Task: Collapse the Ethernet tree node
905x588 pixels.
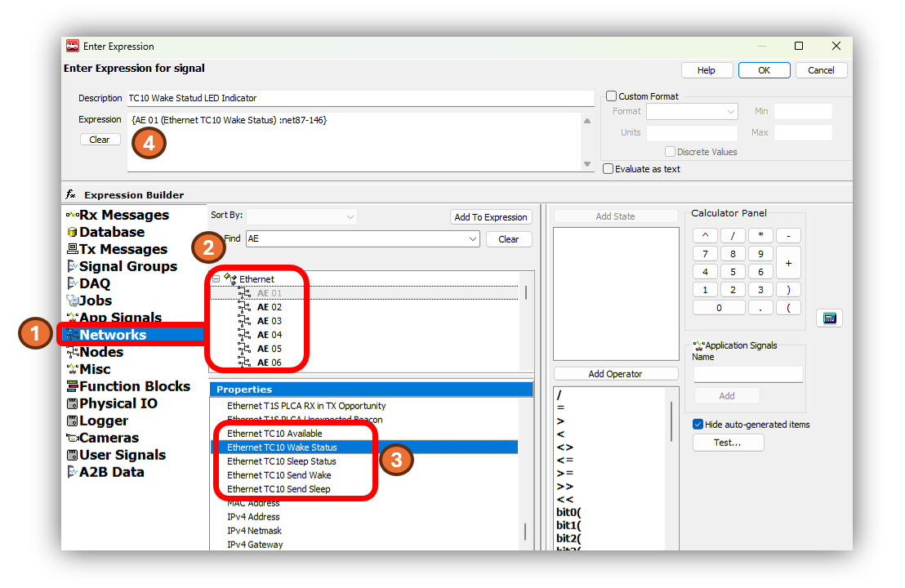Action: point(216,278)
